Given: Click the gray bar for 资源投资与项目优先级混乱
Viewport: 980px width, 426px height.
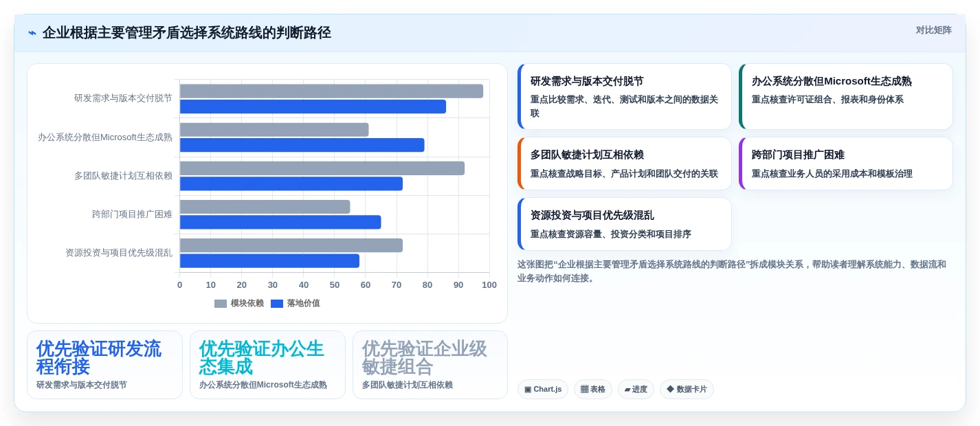Looking at the screenshot, I should [291, 245].
